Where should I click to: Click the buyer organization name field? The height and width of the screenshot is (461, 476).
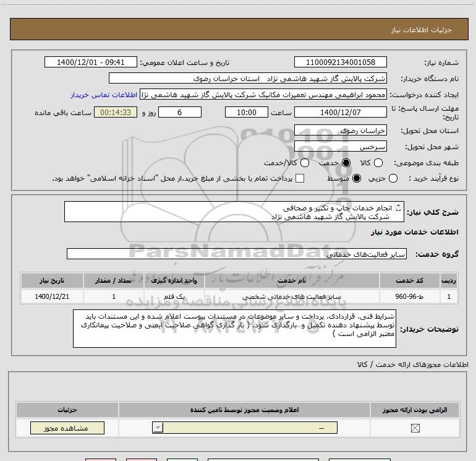tap(248, 79)
